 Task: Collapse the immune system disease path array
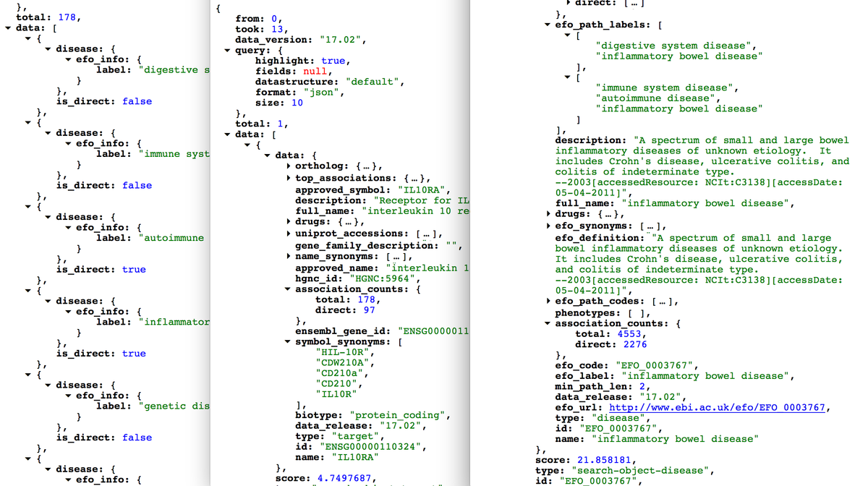(x=568, y=77)
